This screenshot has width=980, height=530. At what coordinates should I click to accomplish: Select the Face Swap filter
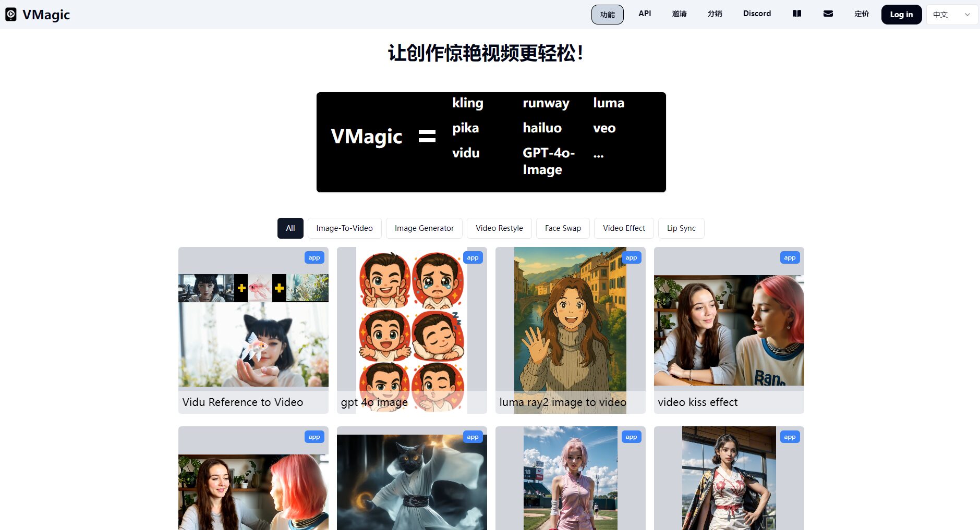click(563, 228)
